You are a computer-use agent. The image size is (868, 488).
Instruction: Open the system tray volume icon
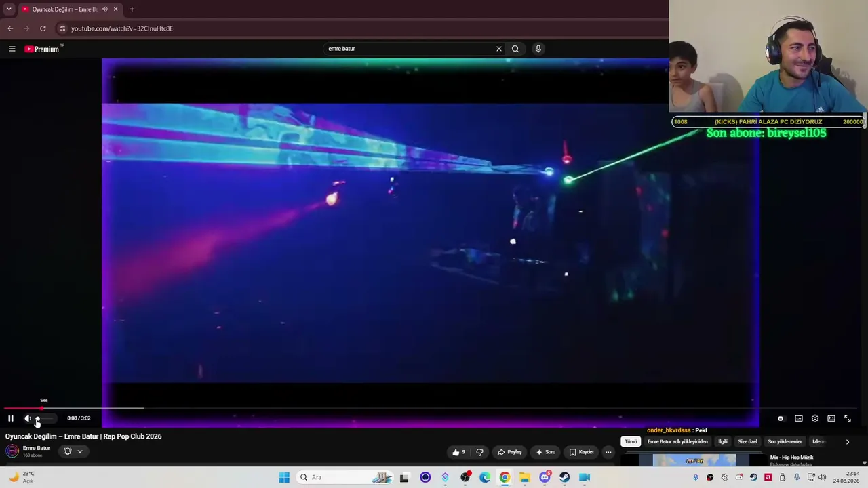click(823, 477)
